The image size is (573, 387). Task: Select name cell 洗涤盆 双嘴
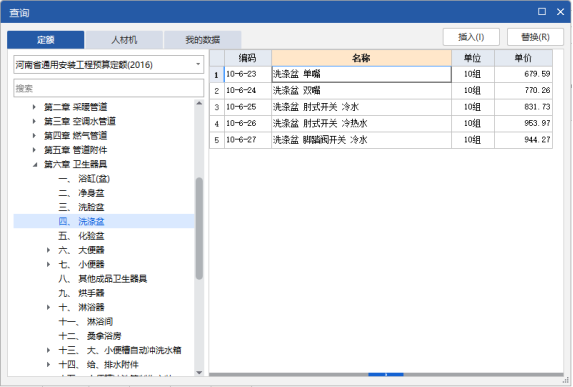pyautogui.click(x=361, y=90)
